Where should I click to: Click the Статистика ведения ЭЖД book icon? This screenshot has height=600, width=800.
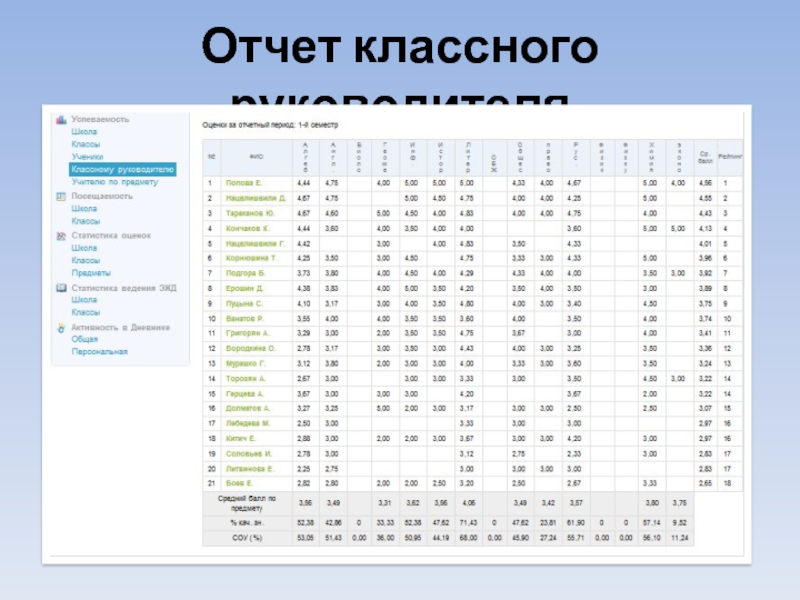[x=61, y=288]
